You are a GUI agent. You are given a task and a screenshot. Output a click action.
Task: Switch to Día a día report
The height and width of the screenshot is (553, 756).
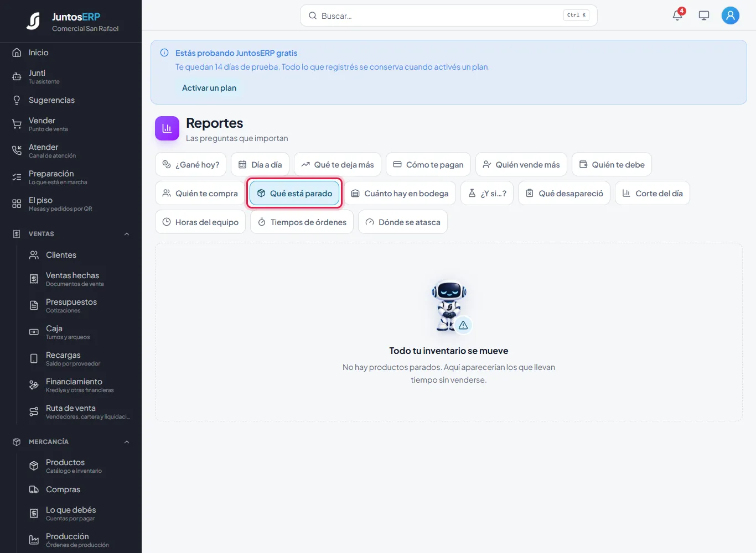click(x=260, y=164)
